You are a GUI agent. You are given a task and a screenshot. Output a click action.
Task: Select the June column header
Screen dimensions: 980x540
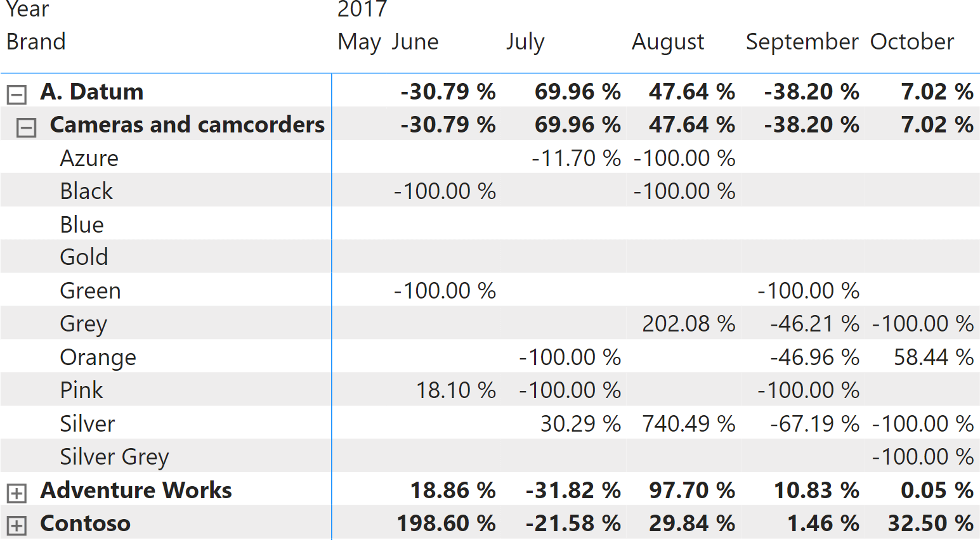(415, 42)
